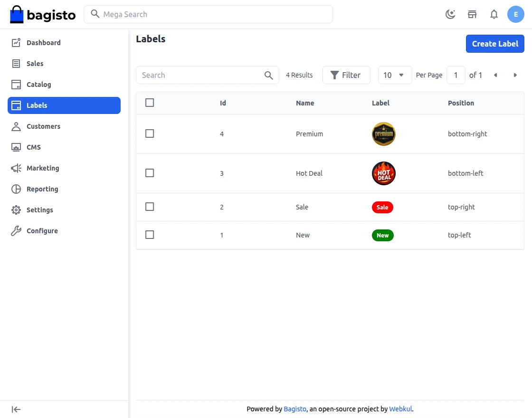
Task: Open the Filter button
Action: (346, 75)
